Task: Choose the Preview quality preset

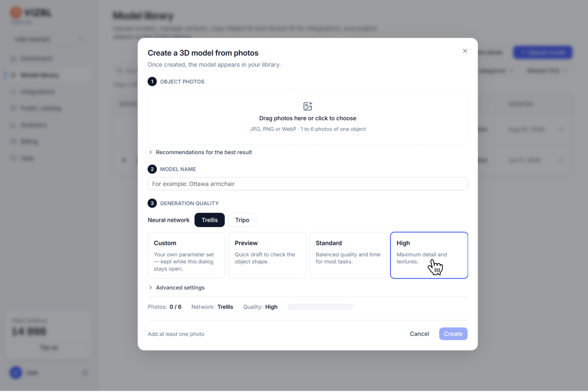Action: click(x=267, y=255)
